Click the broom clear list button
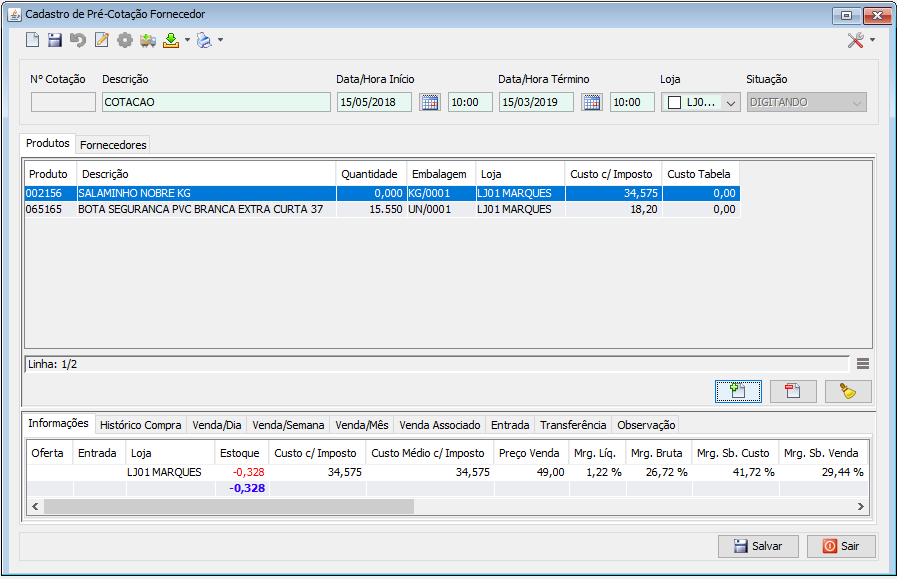Image resolution: width=897 pixels, height=579 pixels. tap(848, 391)
